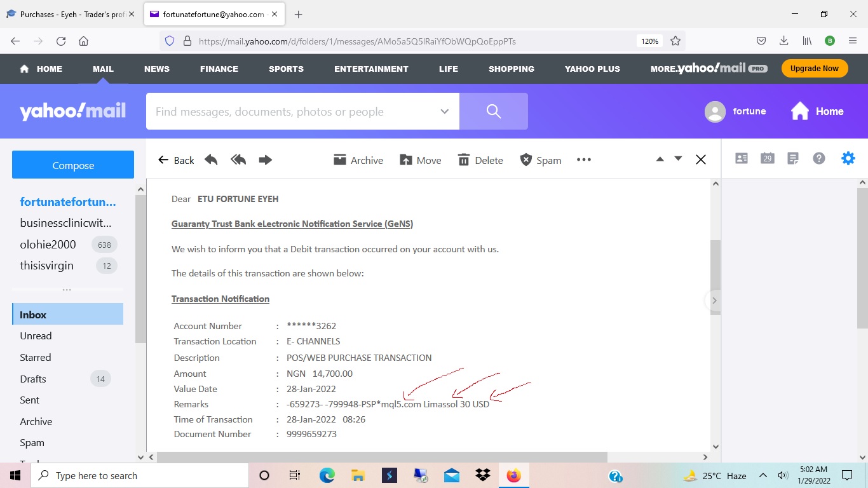Open the SHOPPING menu item
Viewport: 868px width, 488px height.
tap(512, 69)
